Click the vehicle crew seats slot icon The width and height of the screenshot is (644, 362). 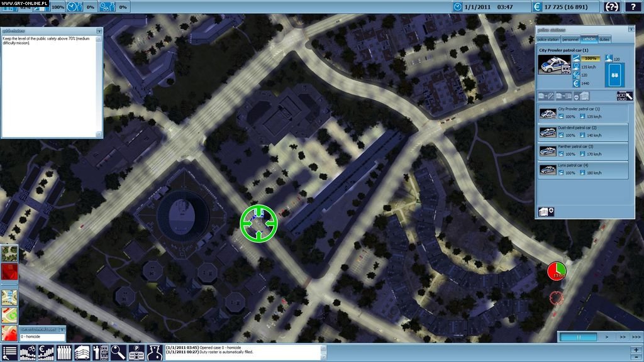tap(614, 75)
